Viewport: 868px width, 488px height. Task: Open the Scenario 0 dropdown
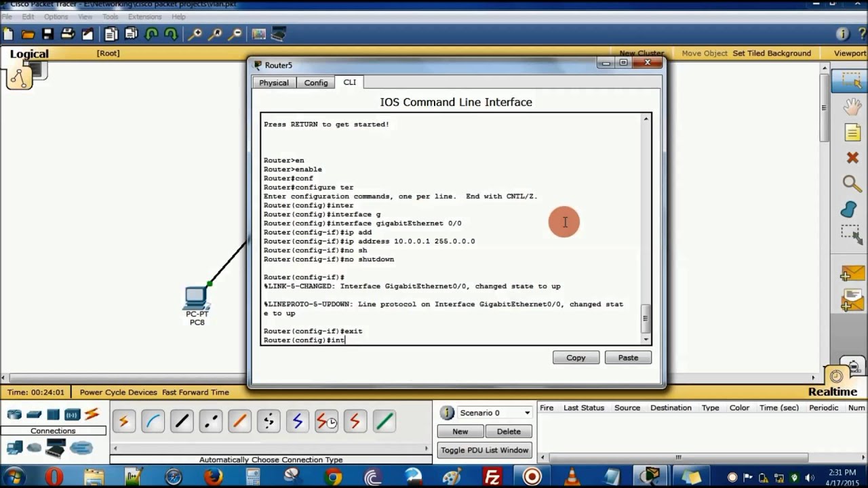coord(495,413)
